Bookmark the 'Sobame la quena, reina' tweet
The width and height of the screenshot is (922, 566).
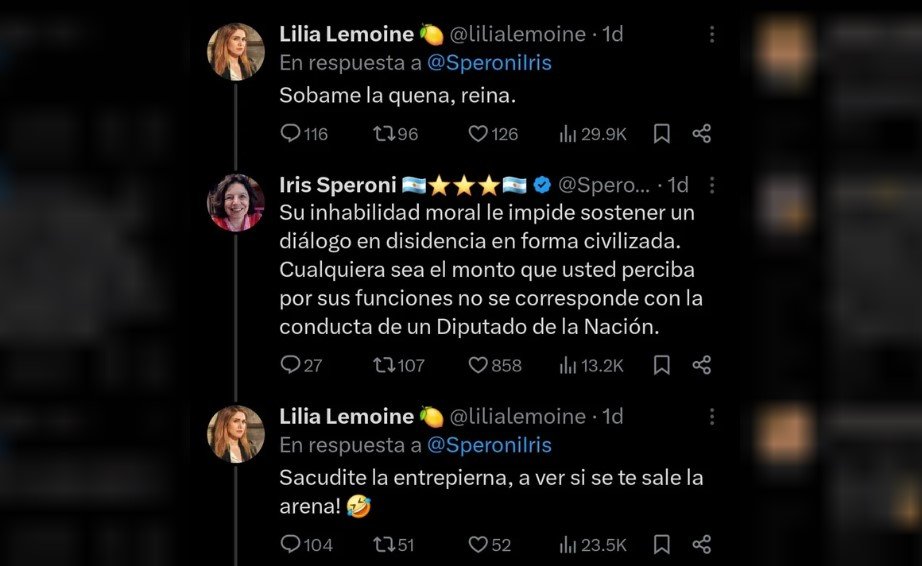(x=661, y=133)
